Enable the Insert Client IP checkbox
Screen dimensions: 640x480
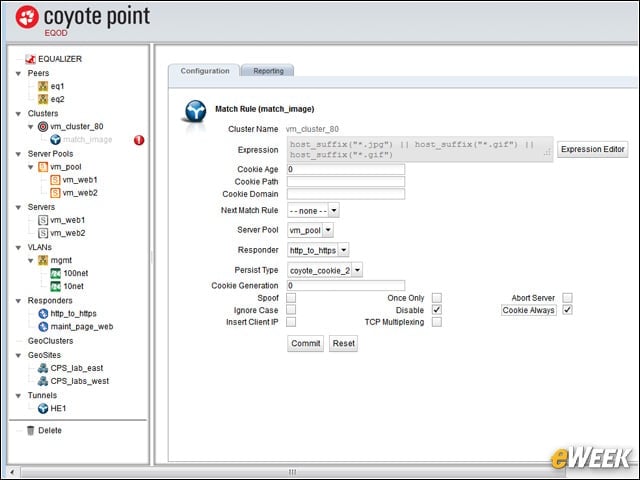[291, 322]
